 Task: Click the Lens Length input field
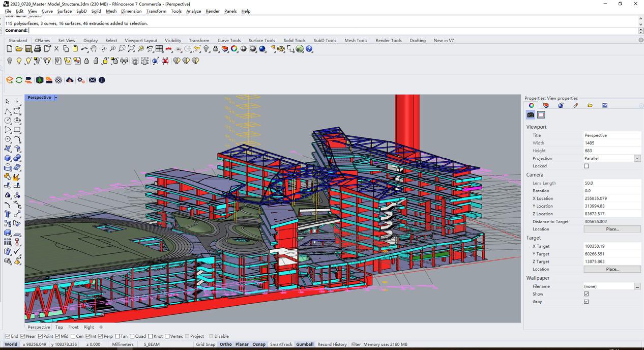[612, 183]
